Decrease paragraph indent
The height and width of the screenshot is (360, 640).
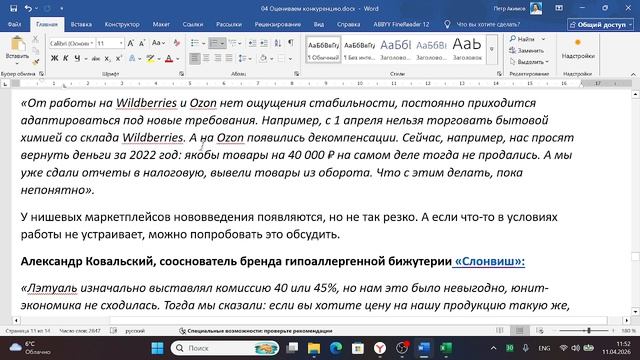click(x=253, y=43)
